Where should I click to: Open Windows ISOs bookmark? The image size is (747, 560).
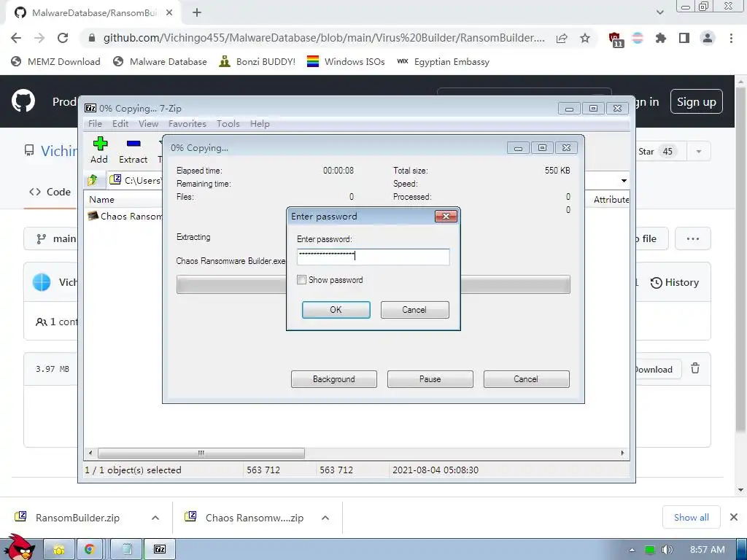tap(346, 62)
